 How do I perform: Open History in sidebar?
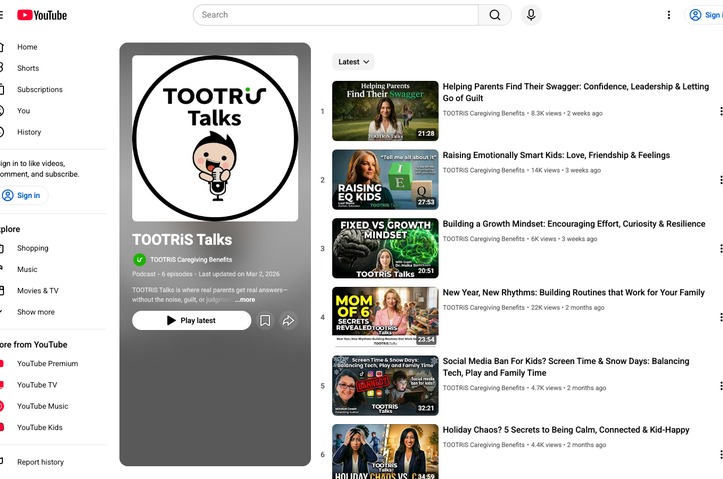tap(29, 132)
